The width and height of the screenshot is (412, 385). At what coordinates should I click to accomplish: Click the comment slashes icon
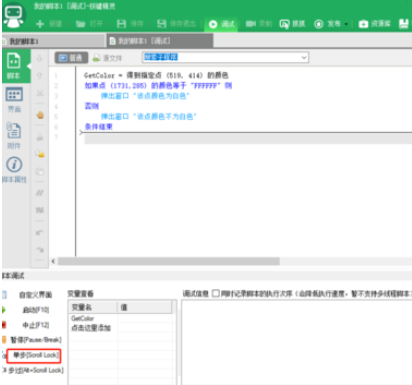40,193
